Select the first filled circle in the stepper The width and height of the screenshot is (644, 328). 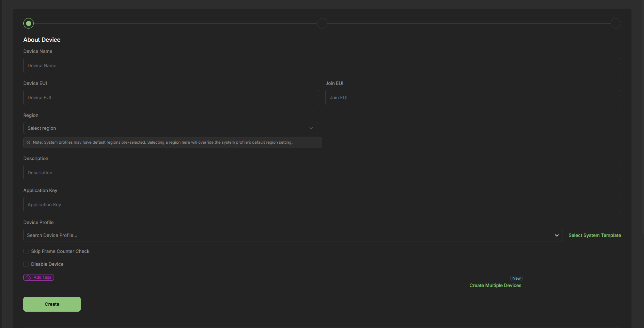pyautogui.click(x=28, y=23)
